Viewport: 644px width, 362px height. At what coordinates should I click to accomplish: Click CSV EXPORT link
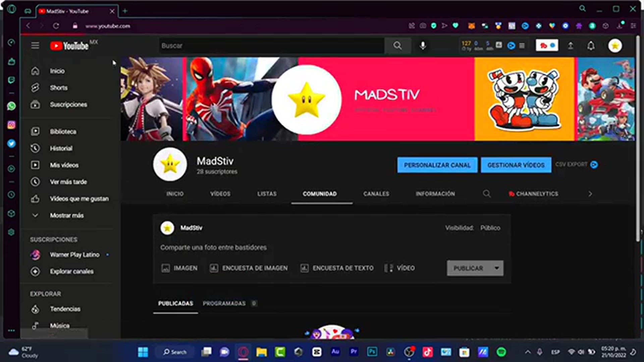[x=576, y=165]
